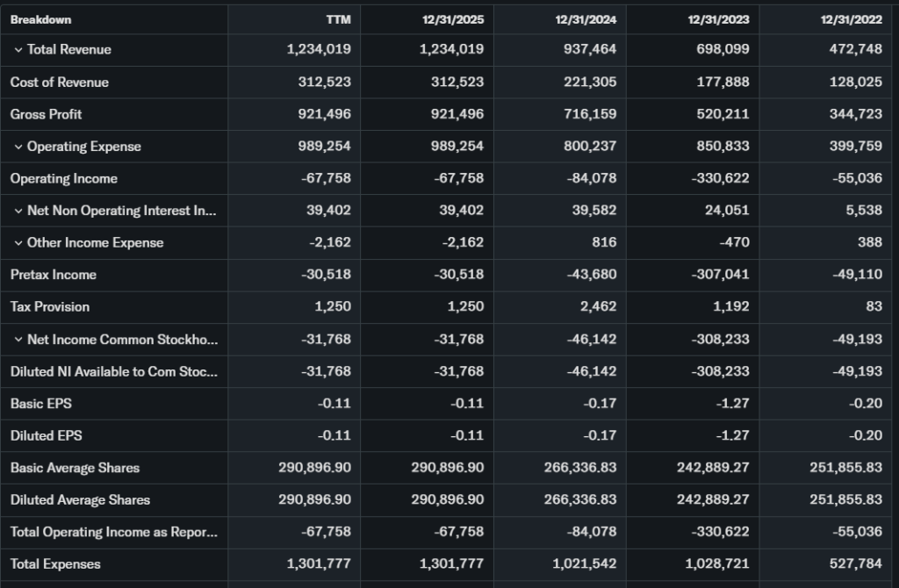899x588 pixels.
Task: Click TTM Total Revenue value 1,234,019
Action: (x=319, y=50)
